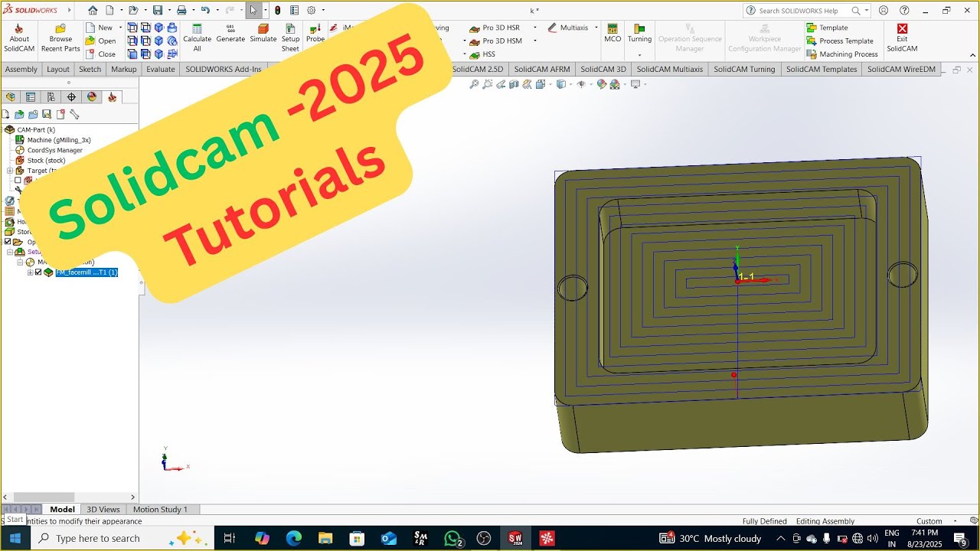Open FeatureManager design tree tab
980x551 pixels.
point(10,97)
